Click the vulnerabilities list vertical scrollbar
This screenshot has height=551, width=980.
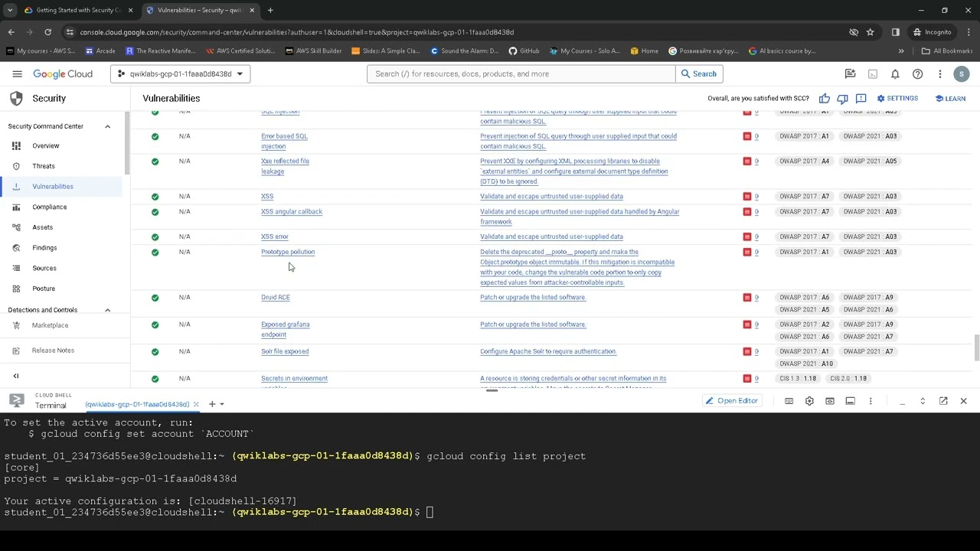pyautogui.click(x=975, y=347)
